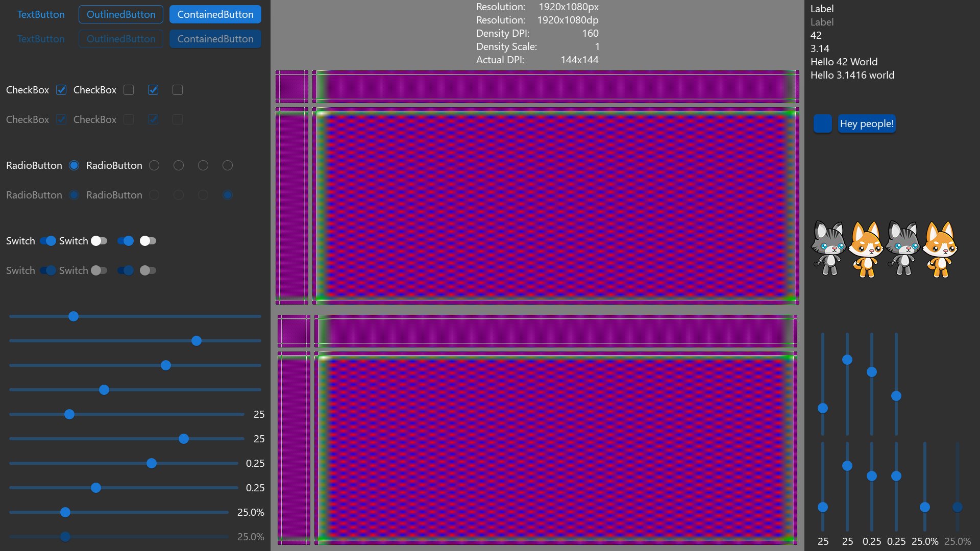Click thumb of bright horizontal slider labeled 25.0%
The height and width of the screenshot is (551, 980).
click(65, 512)
